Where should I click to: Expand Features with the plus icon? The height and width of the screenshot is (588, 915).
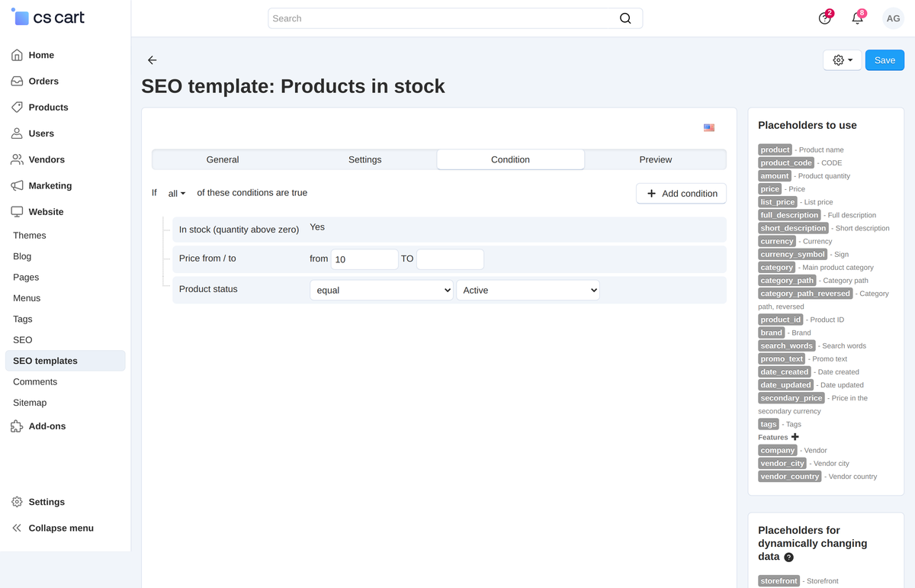click(x=795, y=437)
